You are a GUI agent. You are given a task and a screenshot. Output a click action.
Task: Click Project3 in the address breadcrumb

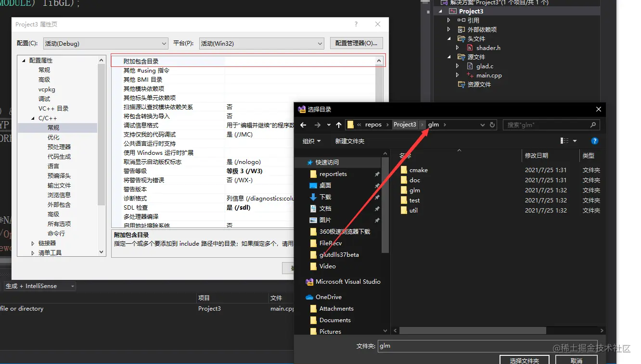click(405, 125)
